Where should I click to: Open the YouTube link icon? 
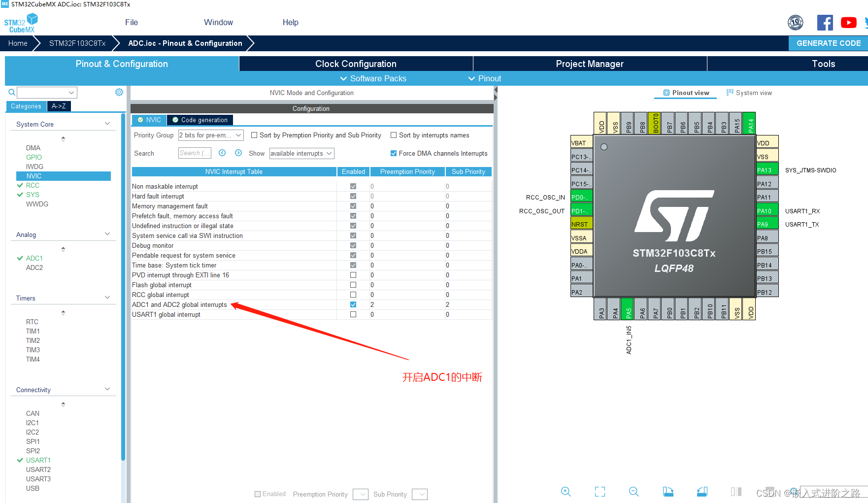pyautogui.click(x=848, y=23)
